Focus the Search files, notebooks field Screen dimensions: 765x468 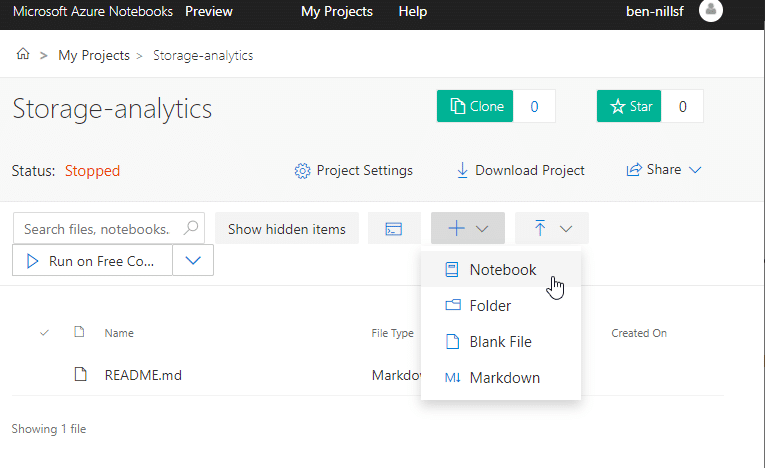tap(108, 228)
